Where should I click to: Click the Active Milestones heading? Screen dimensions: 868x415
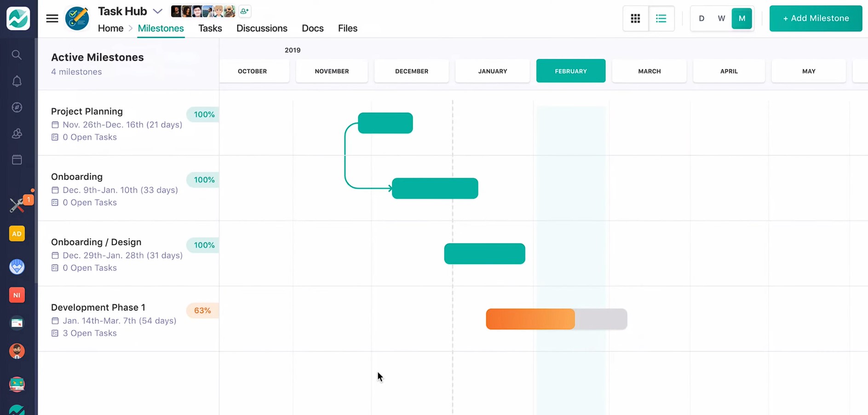tap(98, 57)
